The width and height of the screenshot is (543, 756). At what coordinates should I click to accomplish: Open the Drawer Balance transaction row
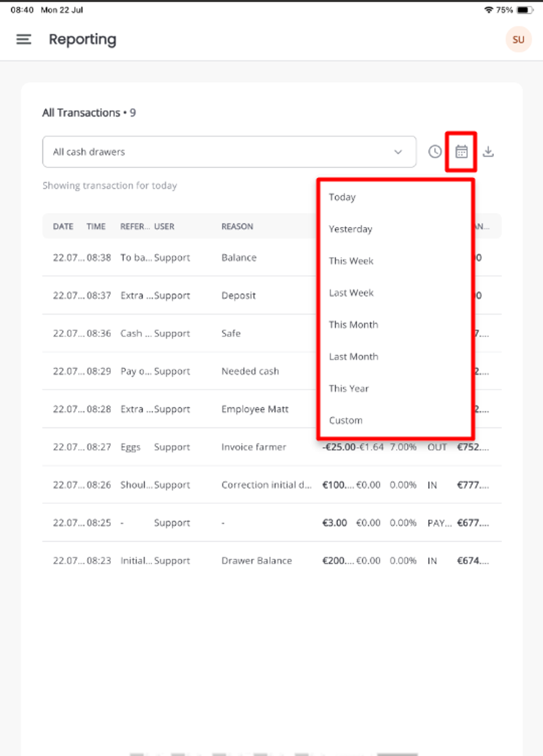pyautogui.click(x=272, y=560)
